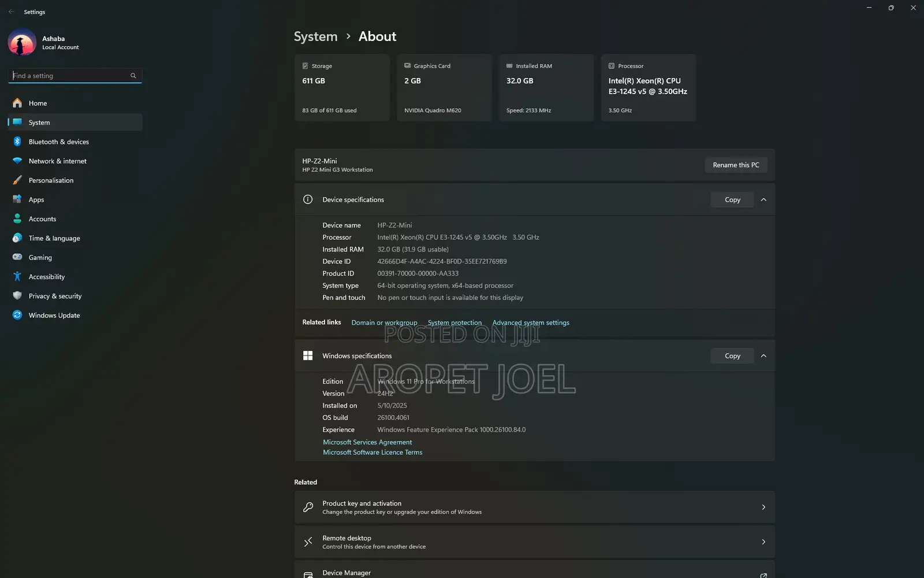Expand Product key and activation chevron
The width and height of the screenshot is (924, 578).
tap(763, 507)
